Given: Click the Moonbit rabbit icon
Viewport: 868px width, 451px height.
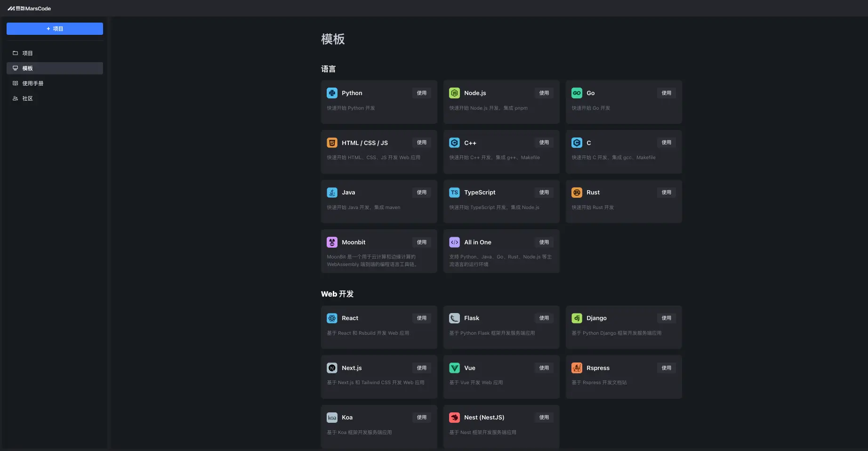Looking at the screenshot, I should (x=332, y=242).
